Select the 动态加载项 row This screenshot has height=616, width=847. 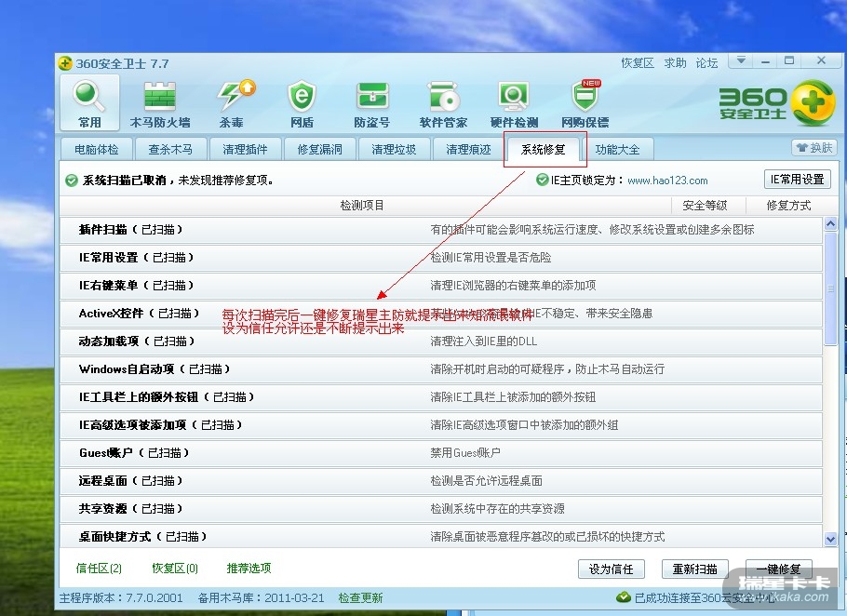point(441,341)
